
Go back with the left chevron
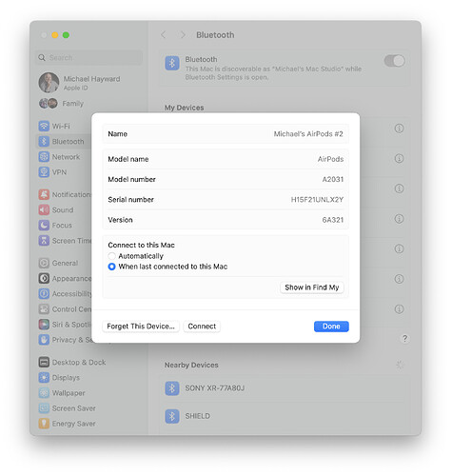164,35
